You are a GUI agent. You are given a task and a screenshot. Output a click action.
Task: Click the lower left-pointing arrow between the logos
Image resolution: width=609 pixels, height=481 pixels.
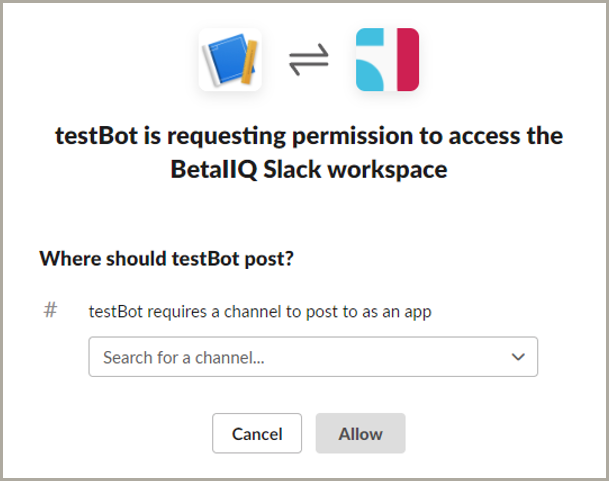point(308,68)
